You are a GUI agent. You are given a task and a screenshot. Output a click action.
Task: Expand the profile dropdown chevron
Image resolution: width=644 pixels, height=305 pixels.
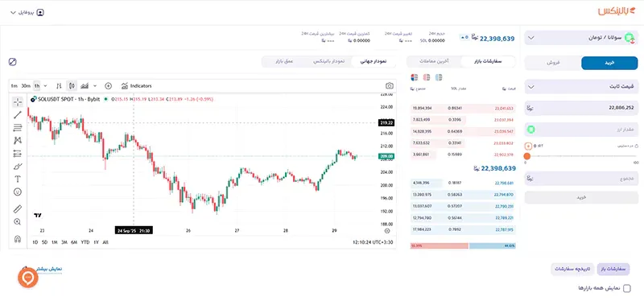pyautogui.click(x=13, y=12)
